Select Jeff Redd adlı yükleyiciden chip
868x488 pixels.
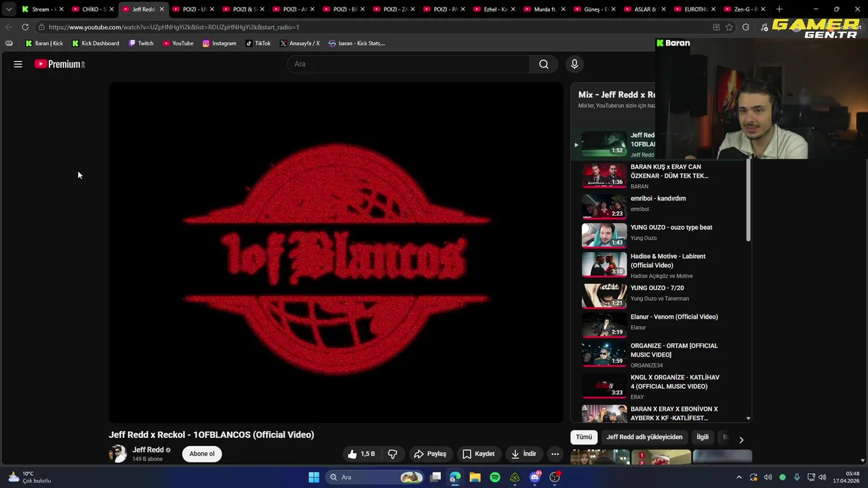pos(644,437)
